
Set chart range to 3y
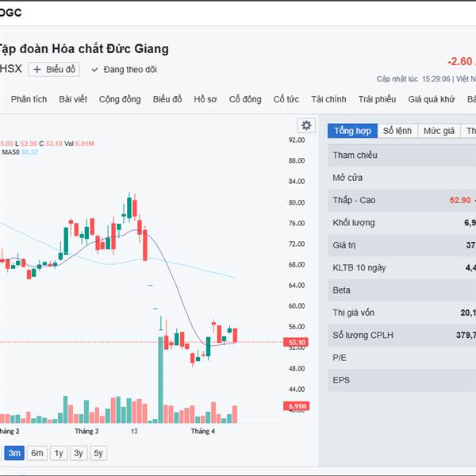click(78, 453)
